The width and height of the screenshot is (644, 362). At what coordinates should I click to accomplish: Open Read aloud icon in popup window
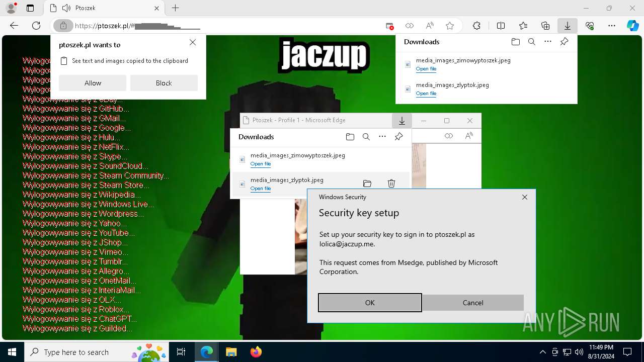tap(469, 136)
